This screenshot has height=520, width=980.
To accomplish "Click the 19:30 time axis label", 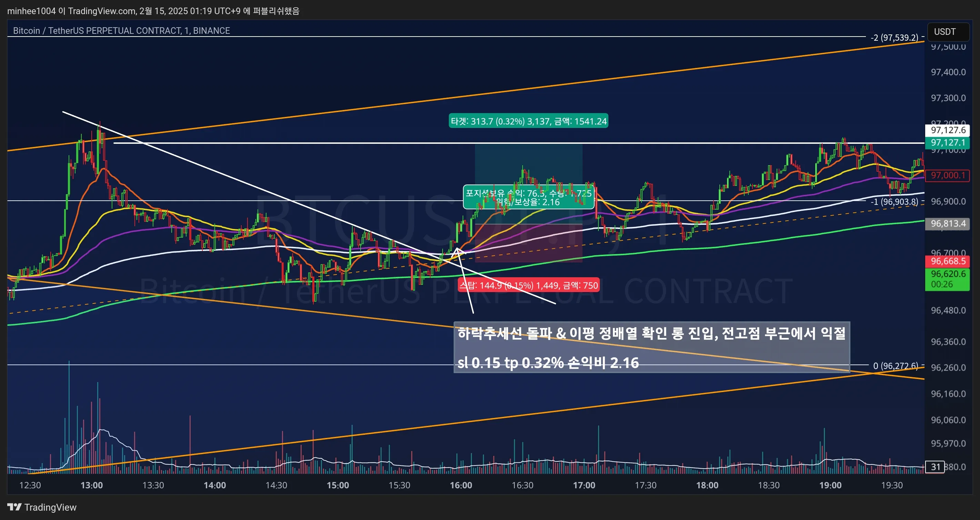I will tap(892, 486).
